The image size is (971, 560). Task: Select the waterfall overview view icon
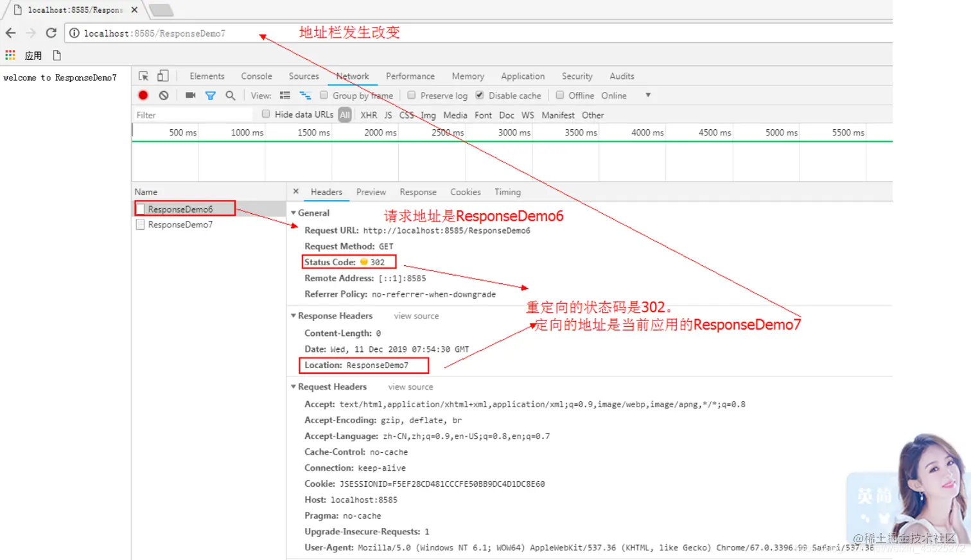tap(305, 95)
